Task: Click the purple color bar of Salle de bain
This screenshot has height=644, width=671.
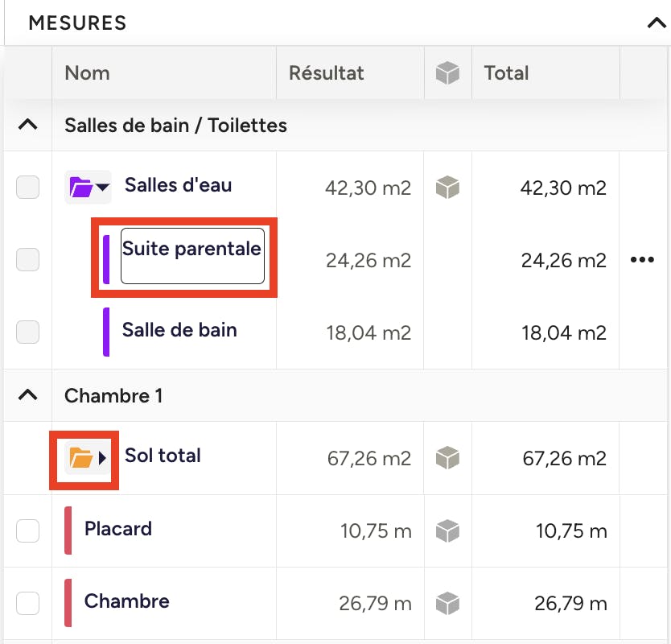Action: pos(106,332)
